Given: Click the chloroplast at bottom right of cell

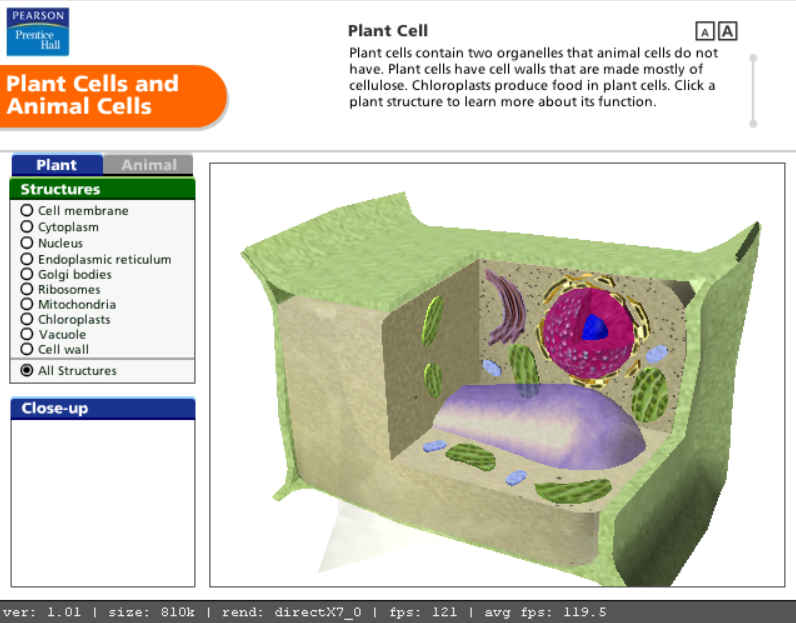Looking at the screenshot, I should [574, 490].
